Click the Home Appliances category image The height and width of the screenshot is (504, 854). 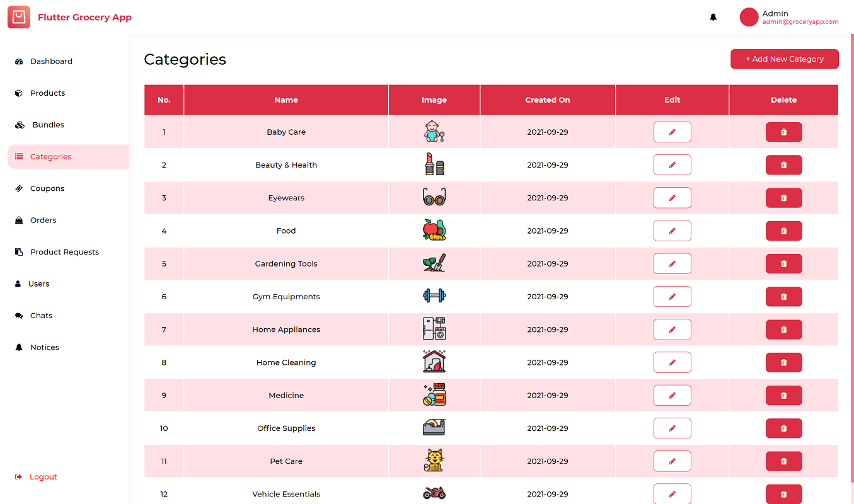pos(434,329)
